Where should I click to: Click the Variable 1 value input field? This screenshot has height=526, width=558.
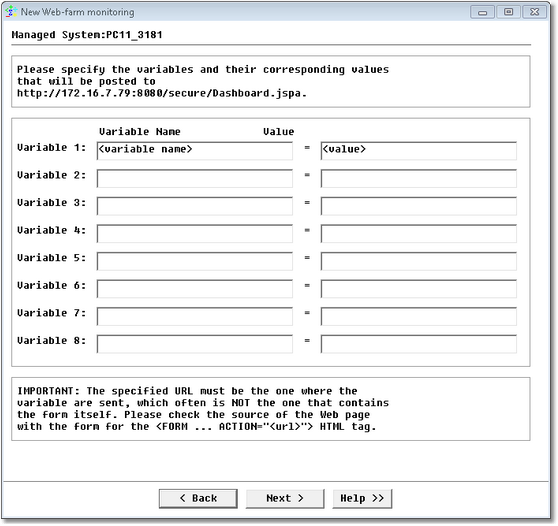pos(418,151)
